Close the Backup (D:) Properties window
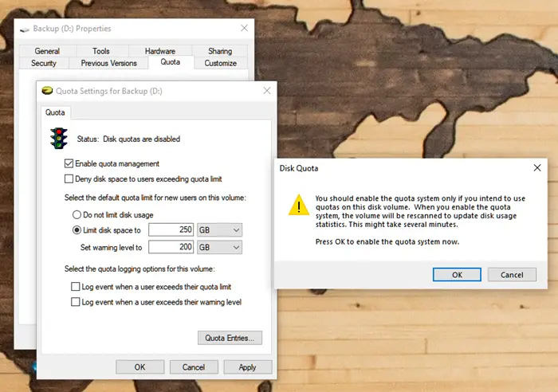Screen dimensions: 558x392 click(x=244, y=28)
